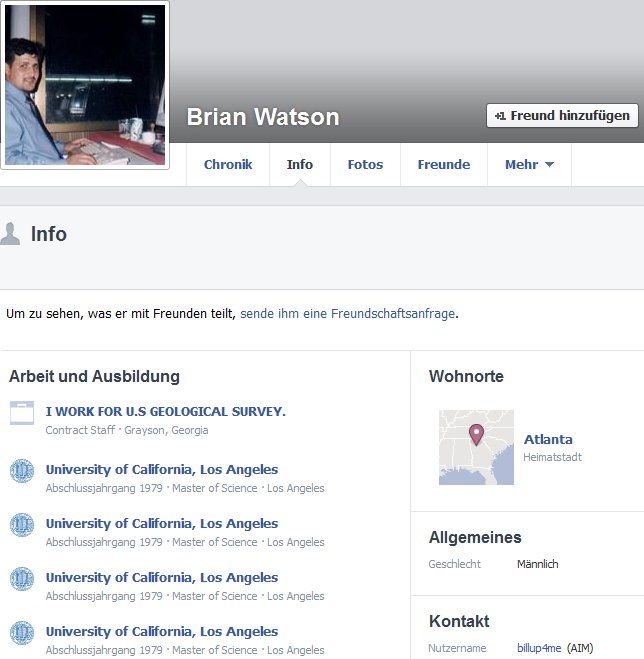This screenshot has width=644, height=659.
Task: Follow the sende ihm eine Freundschaftsanfrage link
Action: (348, 314)
